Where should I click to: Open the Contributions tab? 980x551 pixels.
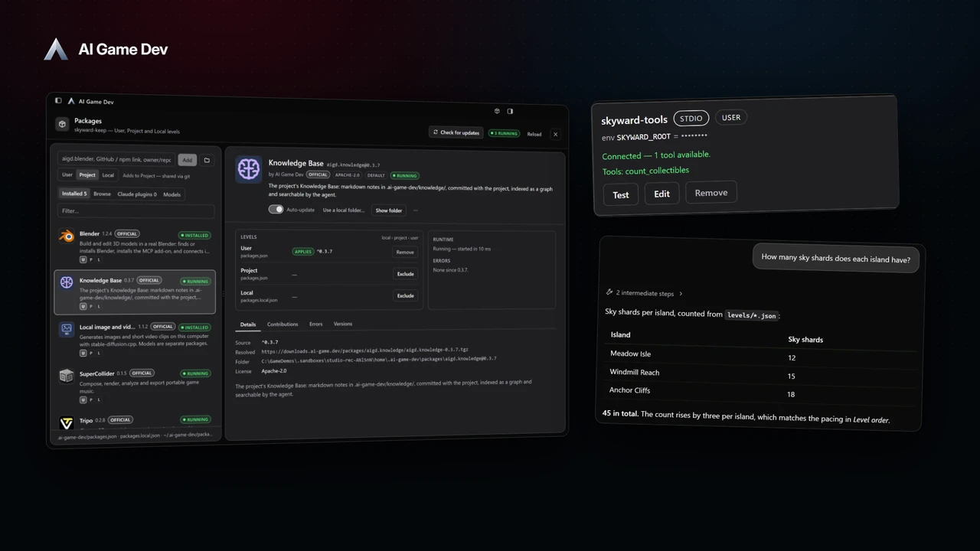pyautogui.click(x=283, y=324)
